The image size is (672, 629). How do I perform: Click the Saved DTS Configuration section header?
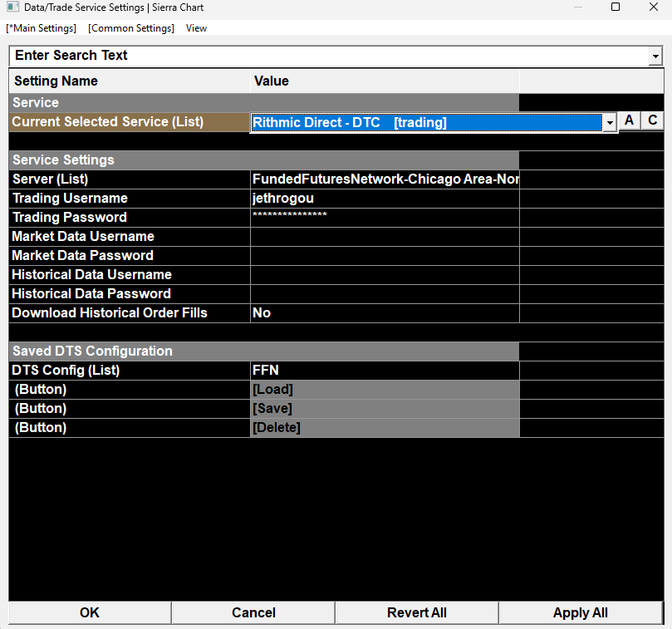tap(264, 351)
